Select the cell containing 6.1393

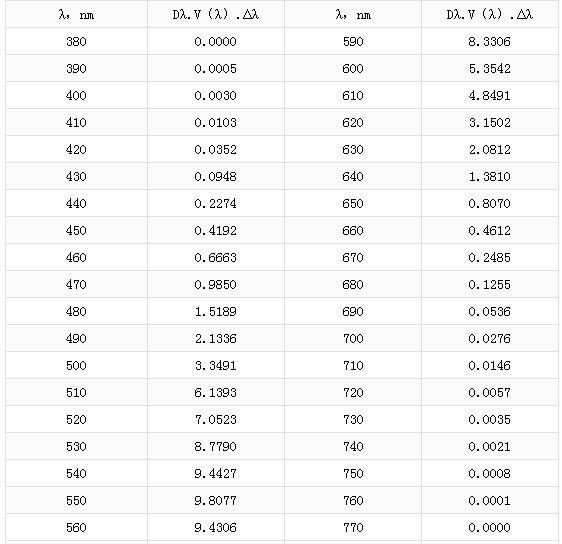tap(215, 392)
